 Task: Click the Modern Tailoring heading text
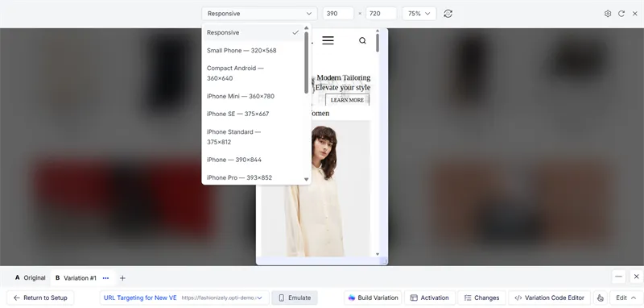coord(344,77)
